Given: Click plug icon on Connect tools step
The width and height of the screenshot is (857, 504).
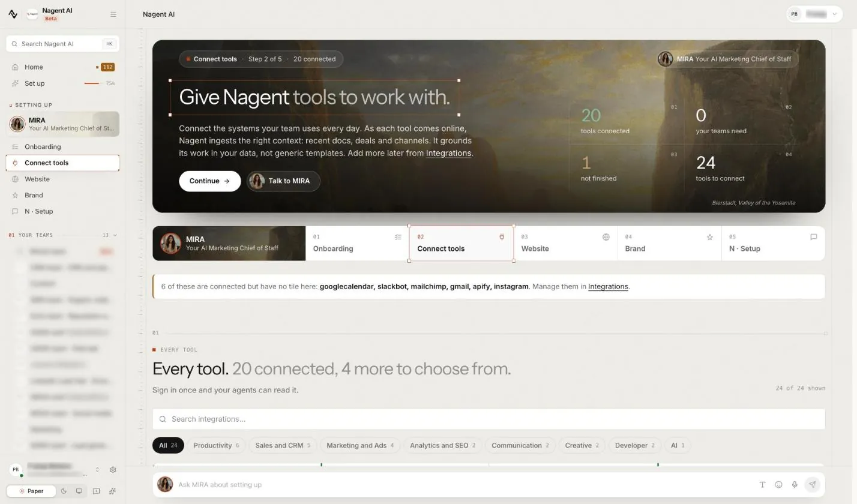Looking at the screenshot, I should click(502, 237).
